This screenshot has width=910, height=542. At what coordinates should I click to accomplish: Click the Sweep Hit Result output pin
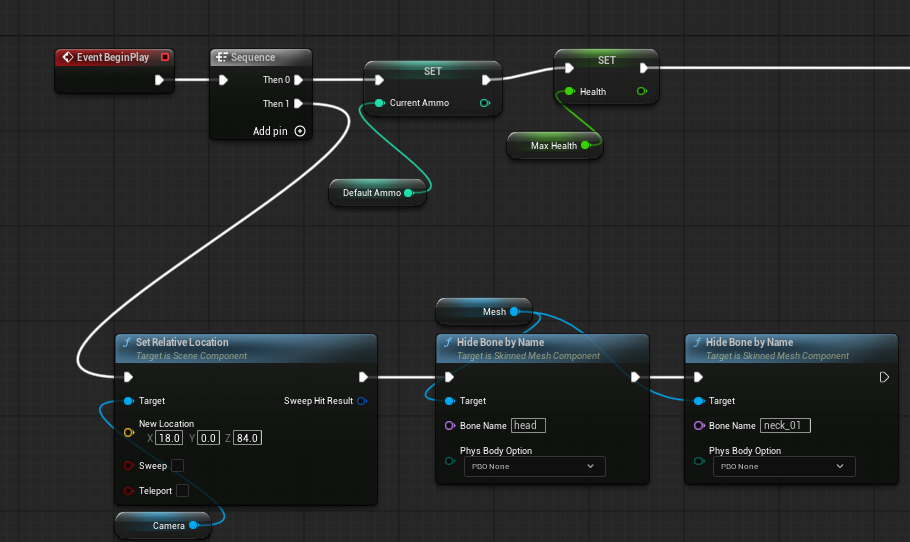tap(362, 401)
